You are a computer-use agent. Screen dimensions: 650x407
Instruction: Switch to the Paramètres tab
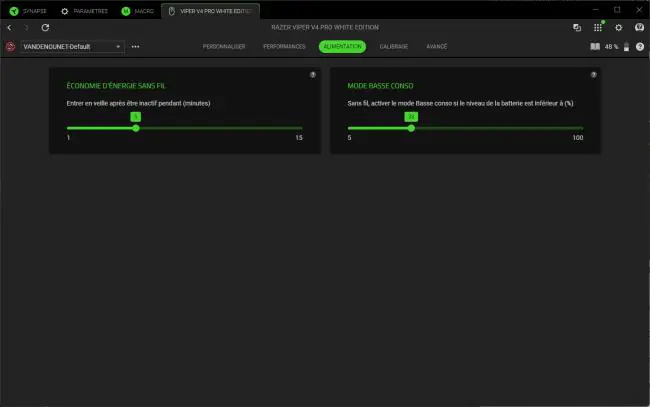tap(85, 11)
